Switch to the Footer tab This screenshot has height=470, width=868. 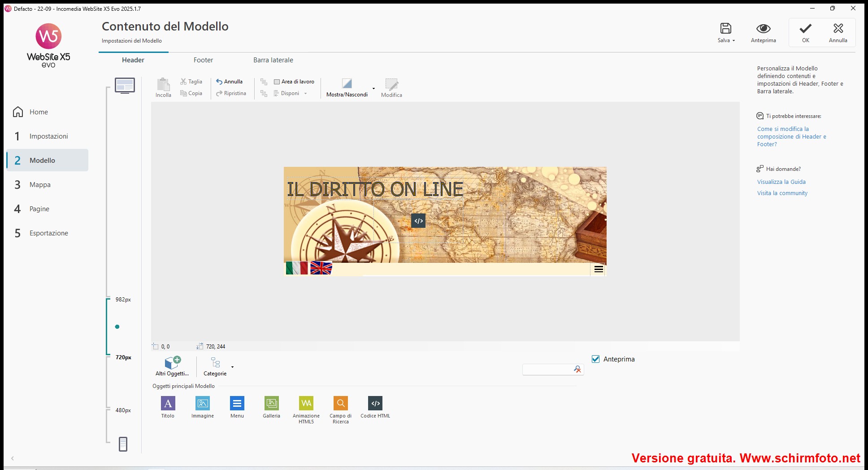coord(203,60)
